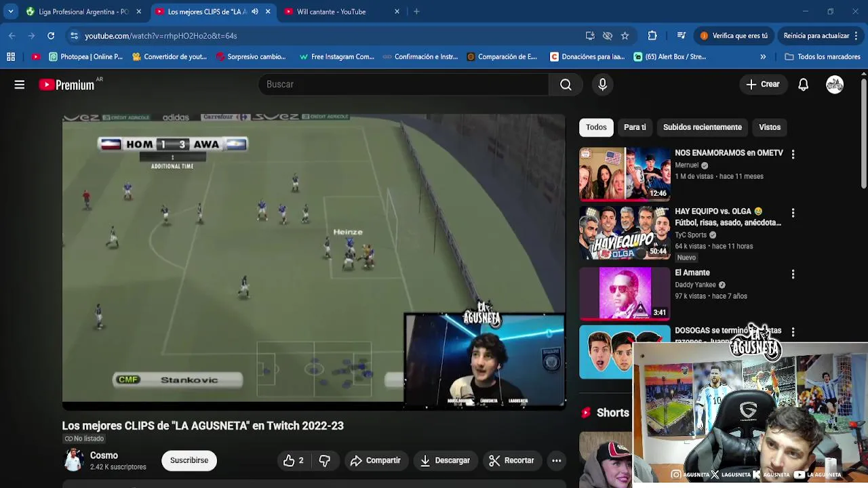Open the YouTube bookmark icon in bookmarks bar
Image resolution: width=868 pixels, height=488 pixels.
pos(36,57)
